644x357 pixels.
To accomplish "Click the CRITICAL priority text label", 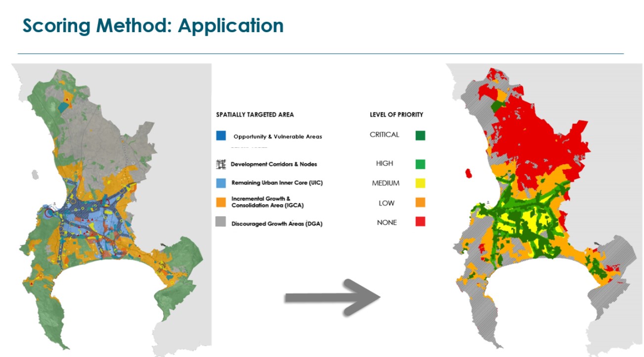I will pos(384,134).
